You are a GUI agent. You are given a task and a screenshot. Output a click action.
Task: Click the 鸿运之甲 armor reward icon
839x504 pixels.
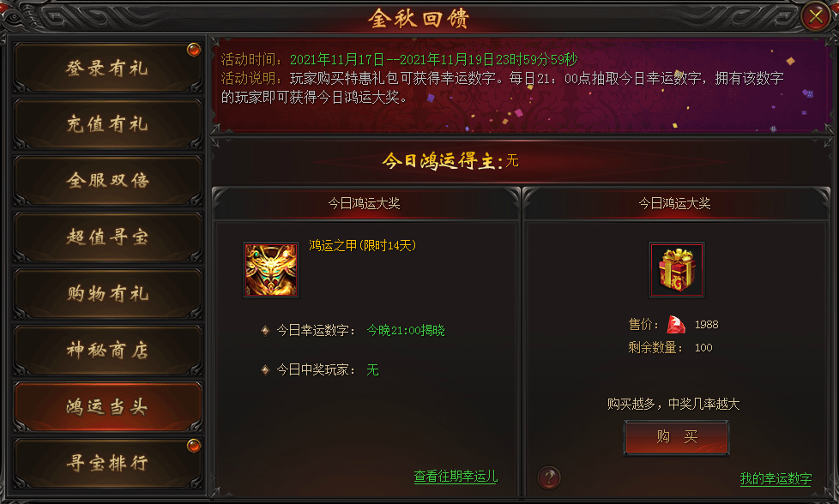tap(271, 270)
